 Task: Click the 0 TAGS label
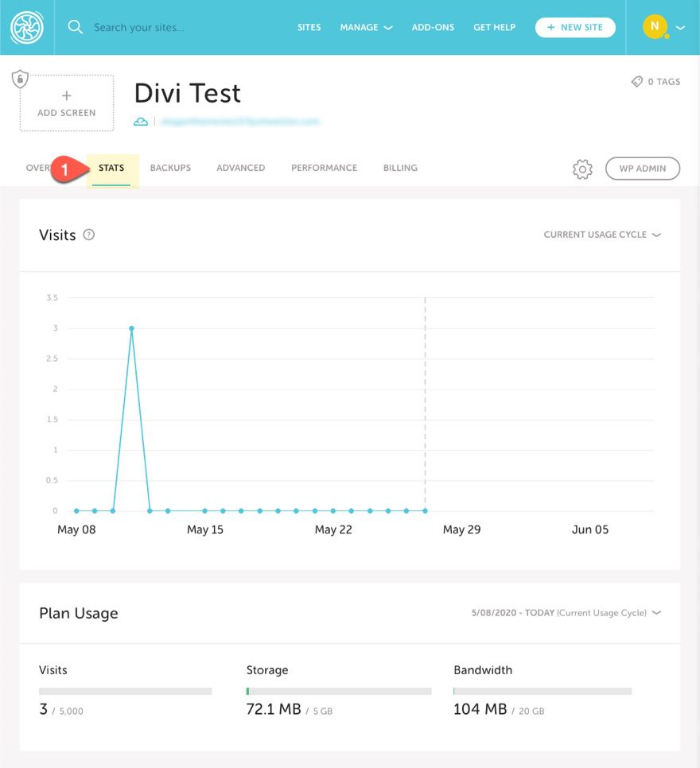point(663,82)
